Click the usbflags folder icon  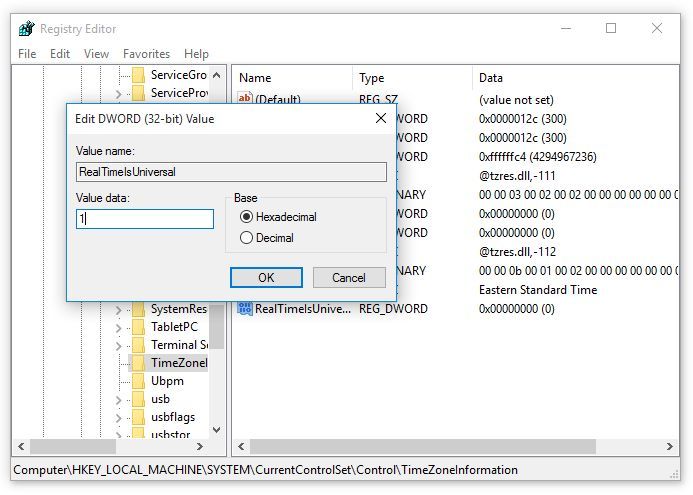138,417
